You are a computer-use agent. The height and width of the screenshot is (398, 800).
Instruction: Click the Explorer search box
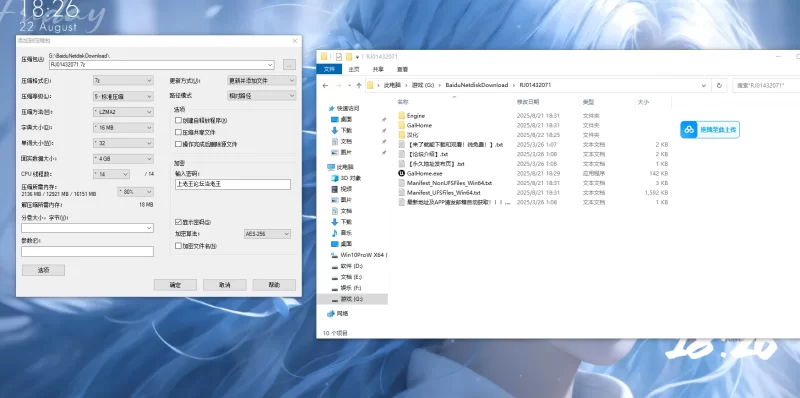766,85
